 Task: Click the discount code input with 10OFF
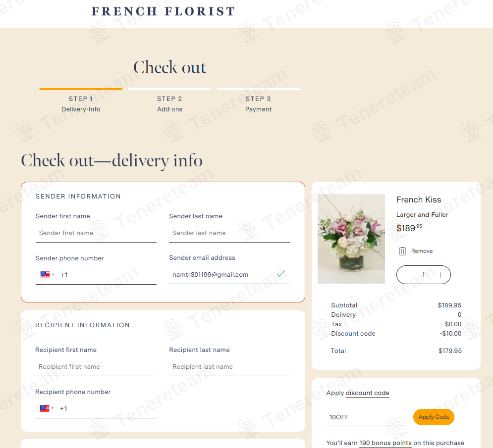point(367,417)
